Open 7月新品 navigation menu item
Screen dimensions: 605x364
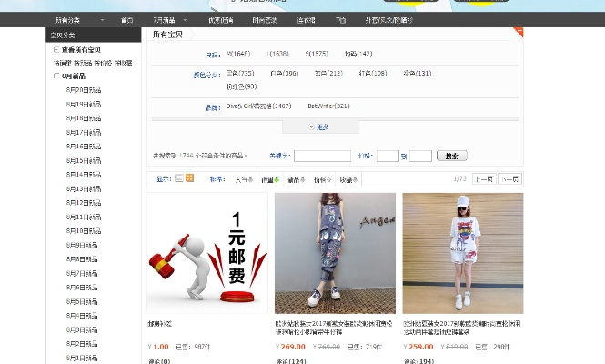166,19
